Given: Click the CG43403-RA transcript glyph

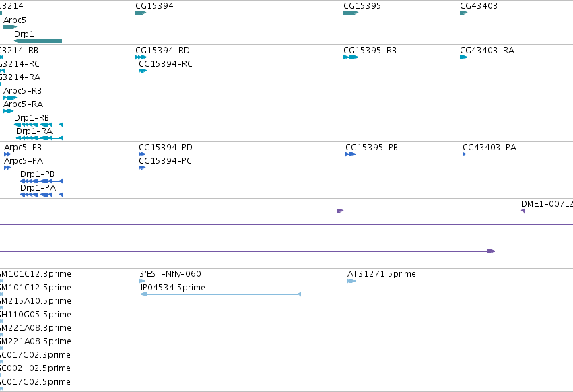Looking at the screenshot, I should 464,57.
